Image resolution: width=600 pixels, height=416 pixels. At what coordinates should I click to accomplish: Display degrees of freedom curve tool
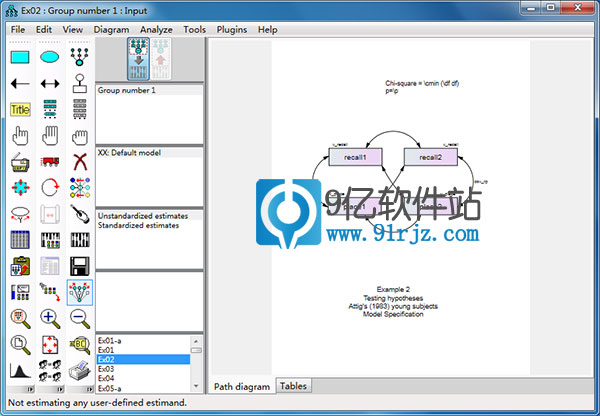pos(20,370)
